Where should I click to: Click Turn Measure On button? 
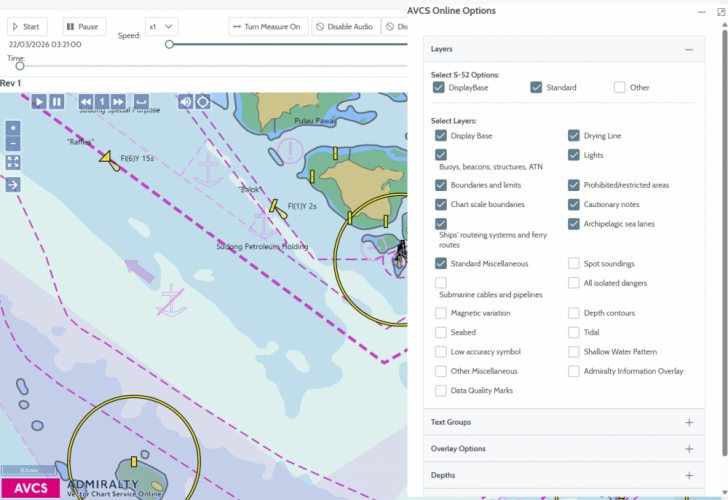coord(266,27)
